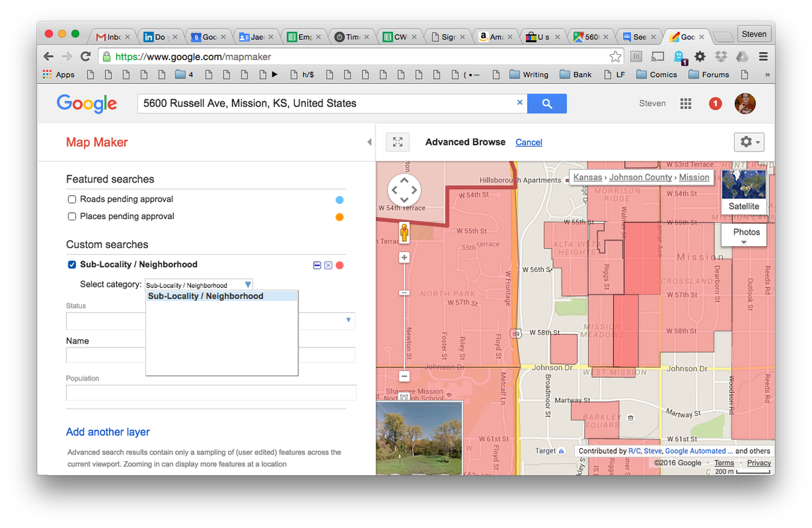Viewport: 812px width, 528px height.
Task: Bookmark the page with the star icon
Action: click(614, 57)
